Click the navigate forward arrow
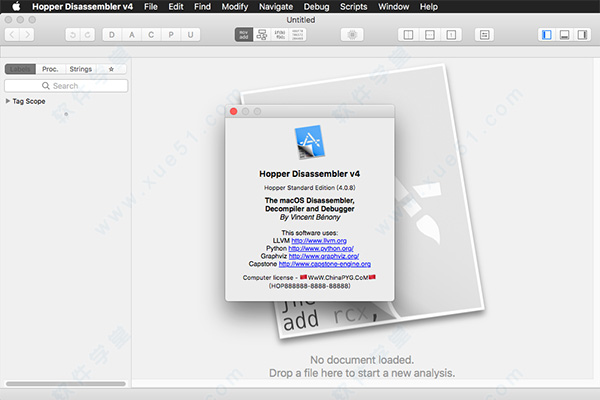The height and width of the screenshot is (400, 600). (27, 35)
